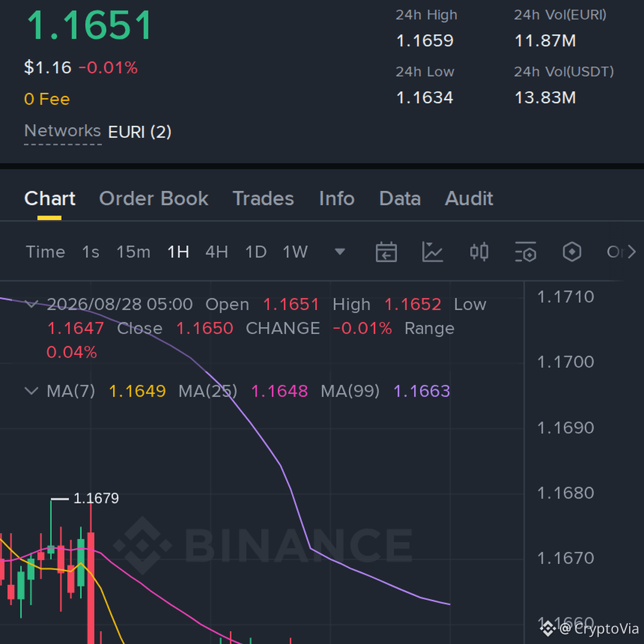644x644 pixels.
Task: Click the candle date 2026/08/28 05:00
Action: [119, 304]
